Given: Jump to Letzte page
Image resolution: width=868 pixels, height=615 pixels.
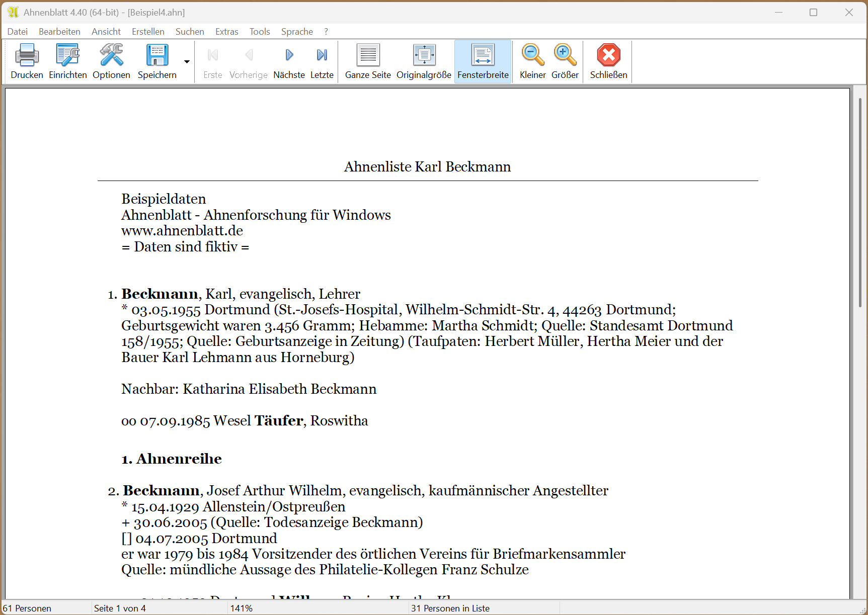Looking at the screenshot, I should tap(322, 56).
